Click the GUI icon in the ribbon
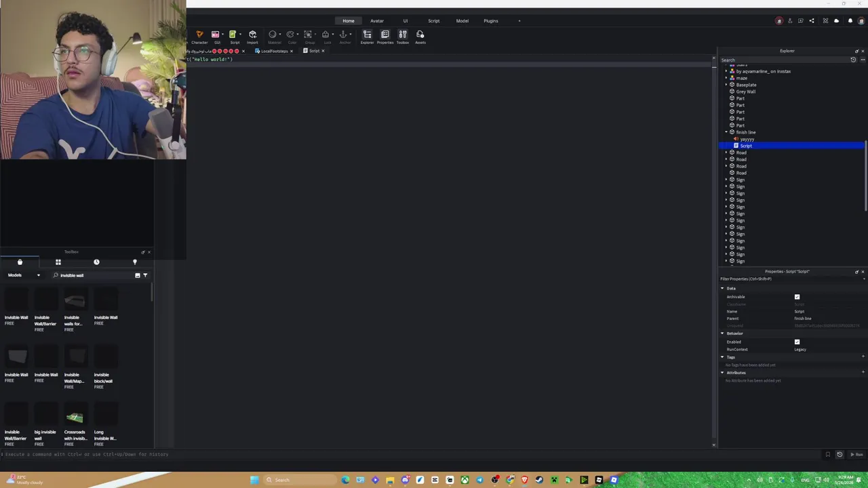Viewport: 868px width, 488px height. pyautogui.click(x=215, y=35)
